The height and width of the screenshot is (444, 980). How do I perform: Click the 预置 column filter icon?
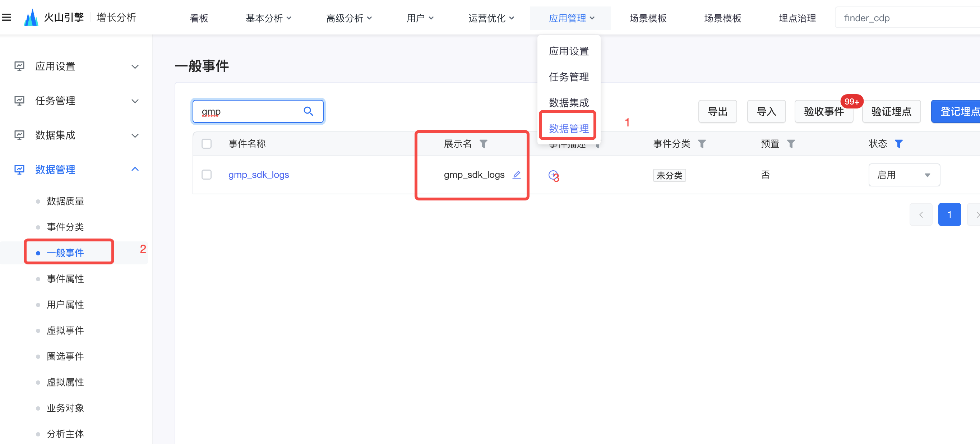click(x=791, y=144)
